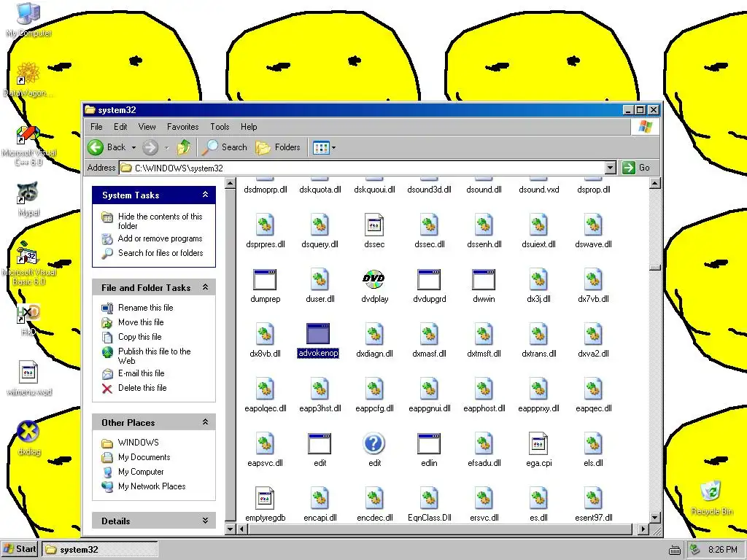Click Copy this file link

(x=139, y=337)
